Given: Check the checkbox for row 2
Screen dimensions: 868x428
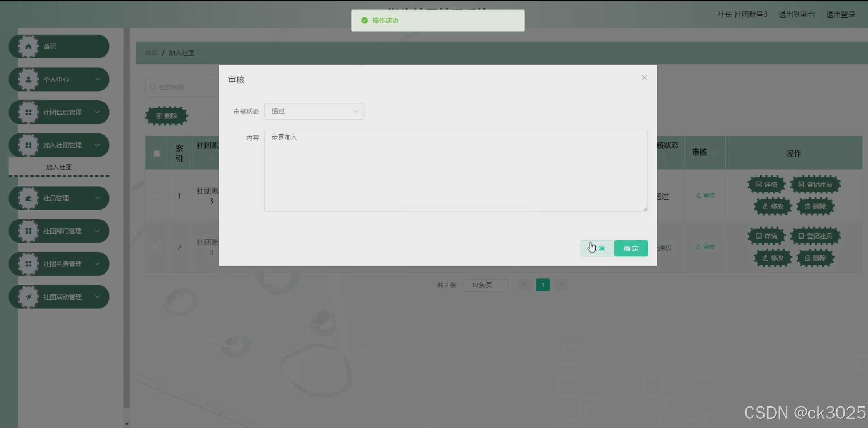Looking at the screenshot, I should click(156, 247).
